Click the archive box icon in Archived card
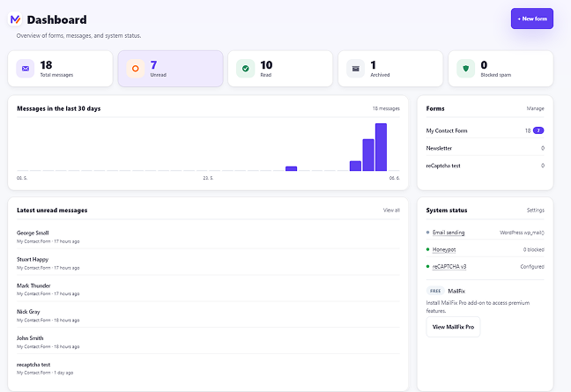Image resolution: width=571 pixels, height=392 pixels. pyautogui.click(x=356, y=69)
